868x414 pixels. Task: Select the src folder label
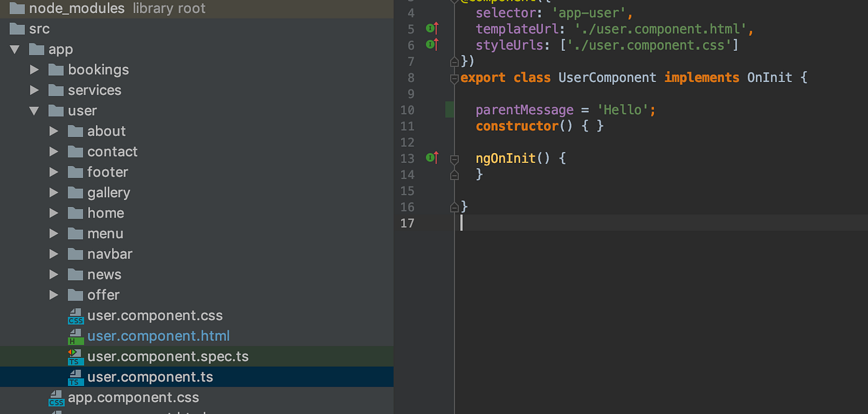(x=39, y=29)
